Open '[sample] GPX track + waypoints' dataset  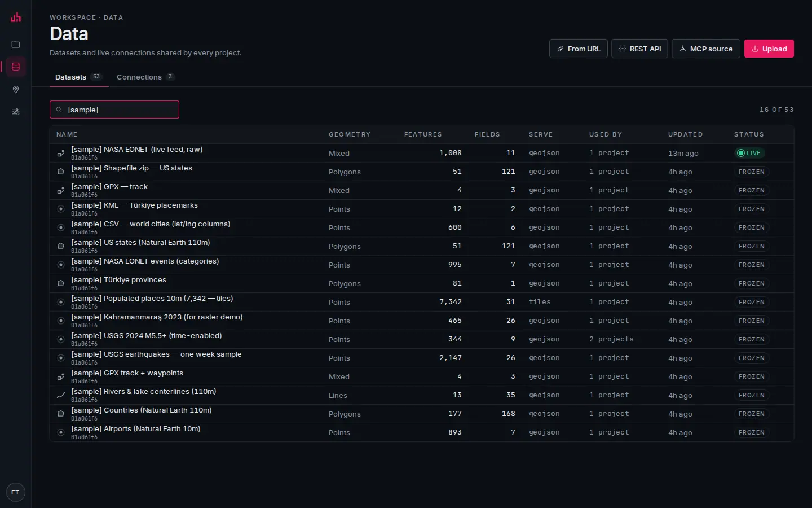point(127,373)
